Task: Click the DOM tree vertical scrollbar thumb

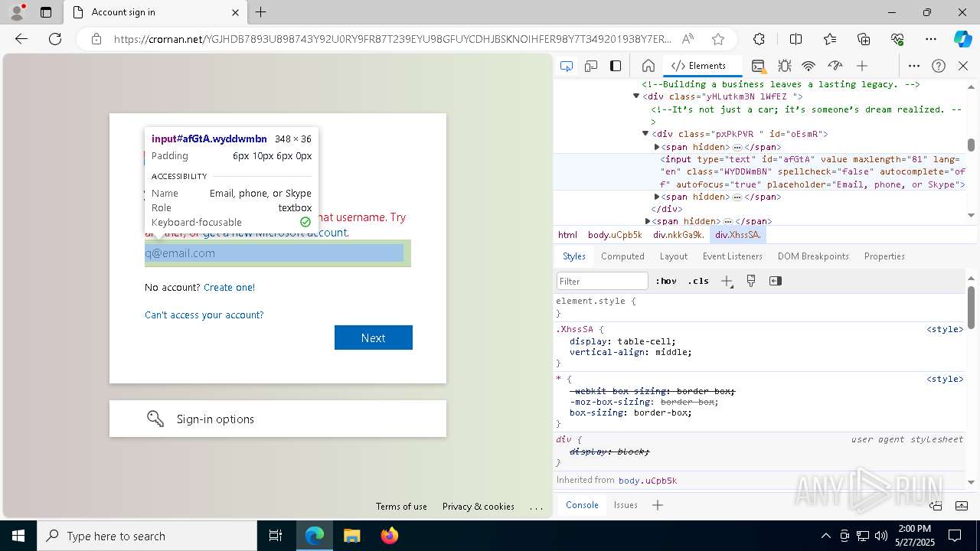Action: pos(971,145)
